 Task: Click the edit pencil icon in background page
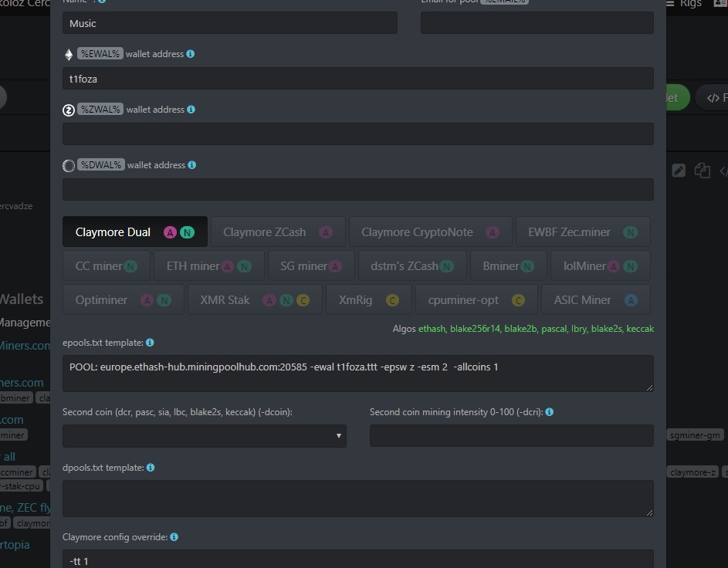[x=679, y=171]
